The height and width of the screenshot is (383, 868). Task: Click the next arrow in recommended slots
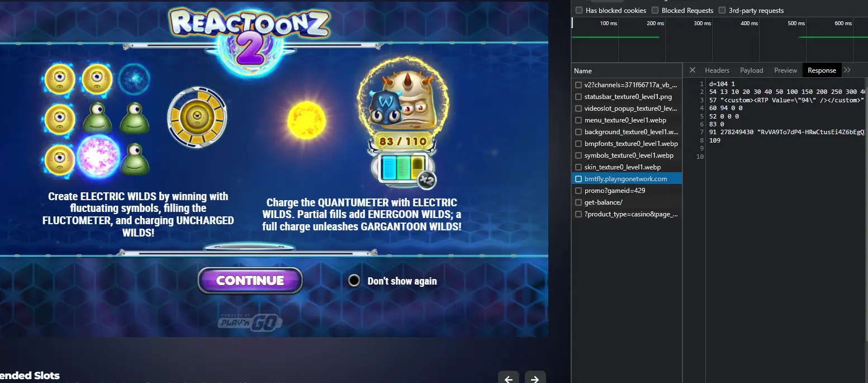[535, 379]
